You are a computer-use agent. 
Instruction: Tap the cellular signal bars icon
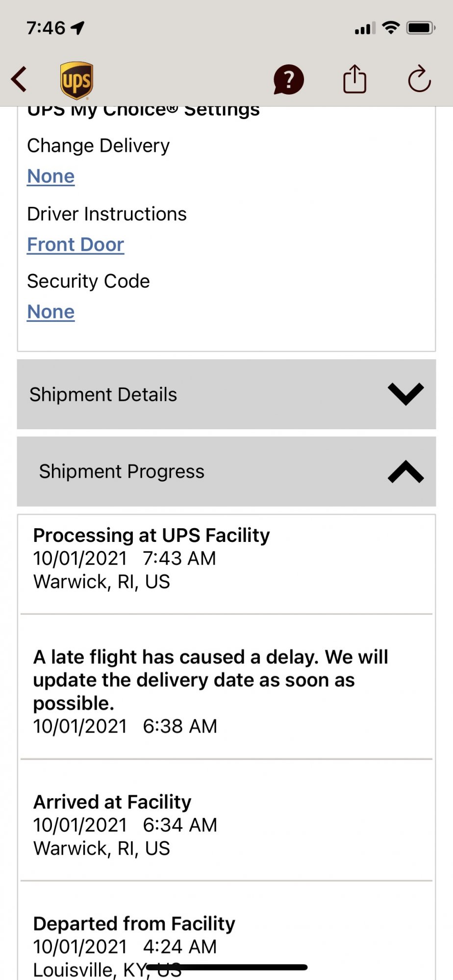tap(365, 29)
